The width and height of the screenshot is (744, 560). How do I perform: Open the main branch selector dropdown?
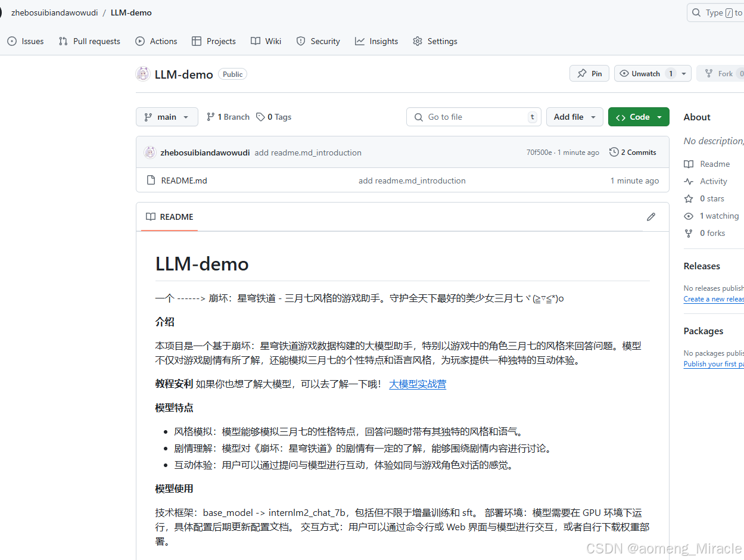[x=167, y=117]
